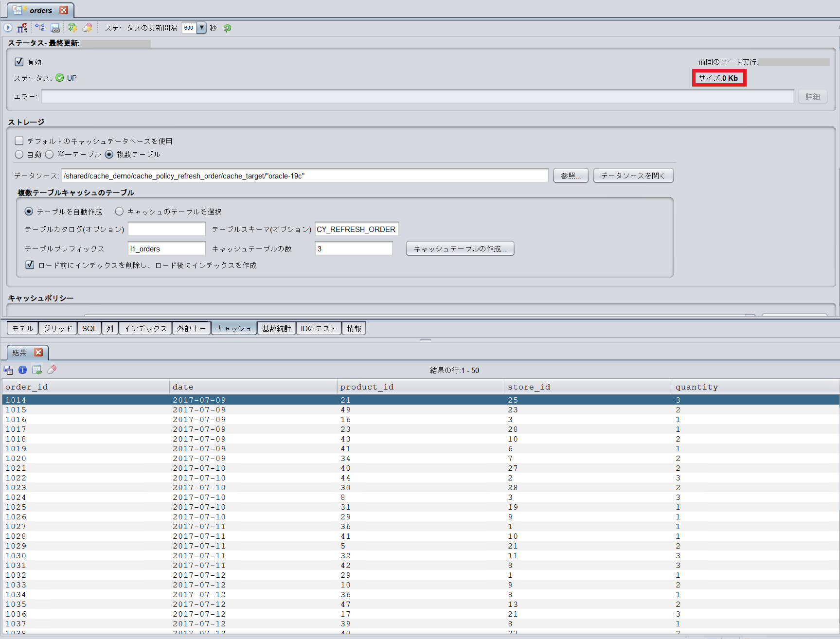Click the テーブルカタログ input field

[167, 229]
